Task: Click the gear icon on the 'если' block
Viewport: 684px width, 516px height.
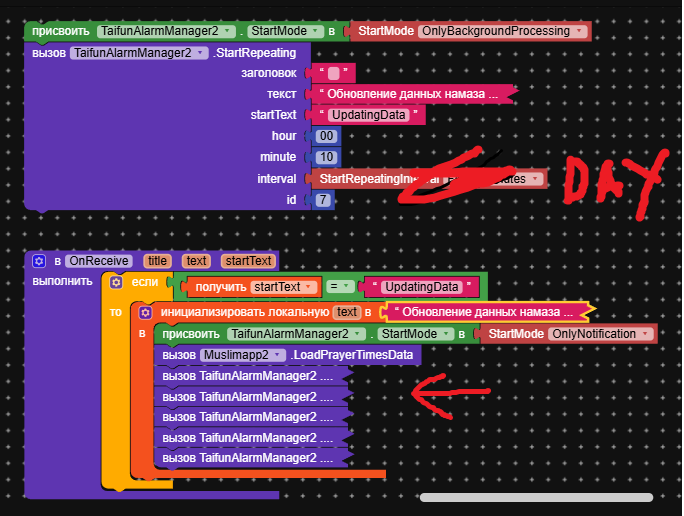Action: pos(117,283)
